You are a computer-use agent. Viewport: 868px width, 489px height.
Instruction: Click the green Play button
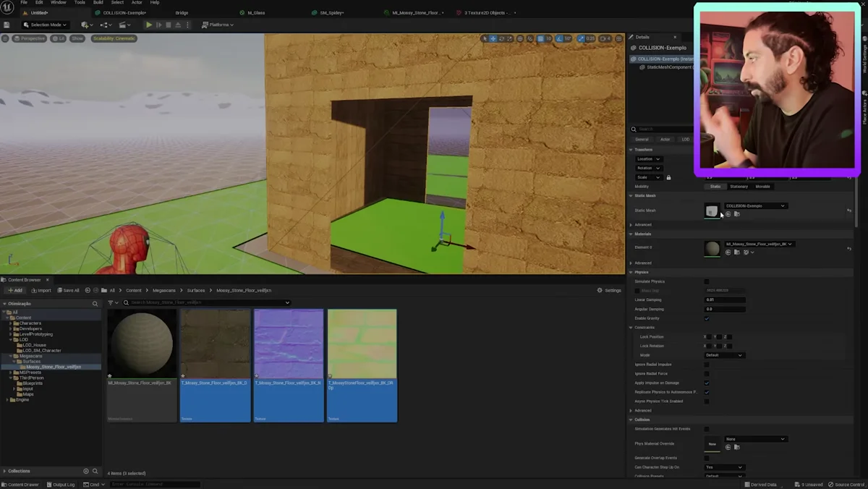(149, 25)
